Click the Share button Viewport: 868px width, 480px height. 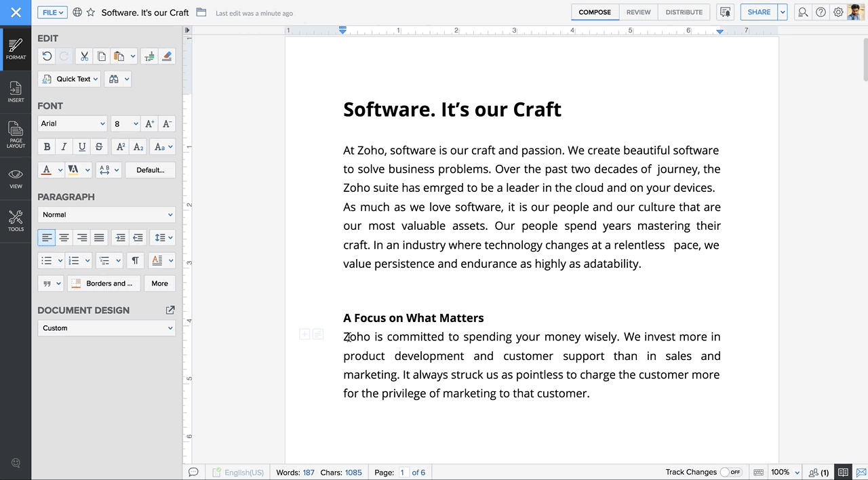click(758, 12)
